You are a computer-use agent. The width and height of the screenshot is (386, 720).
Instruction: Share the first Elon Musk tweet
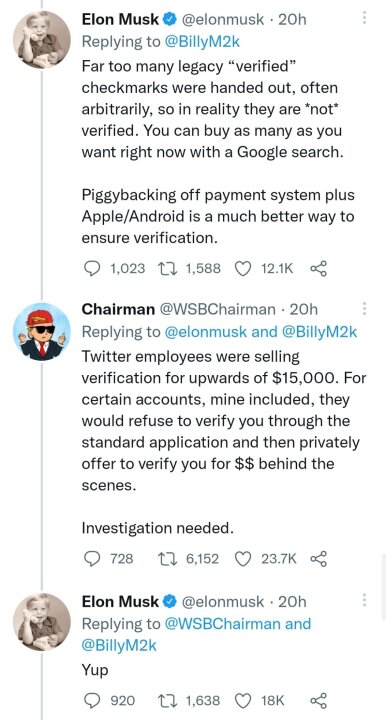pyautogui.click(x=319, y=268)
